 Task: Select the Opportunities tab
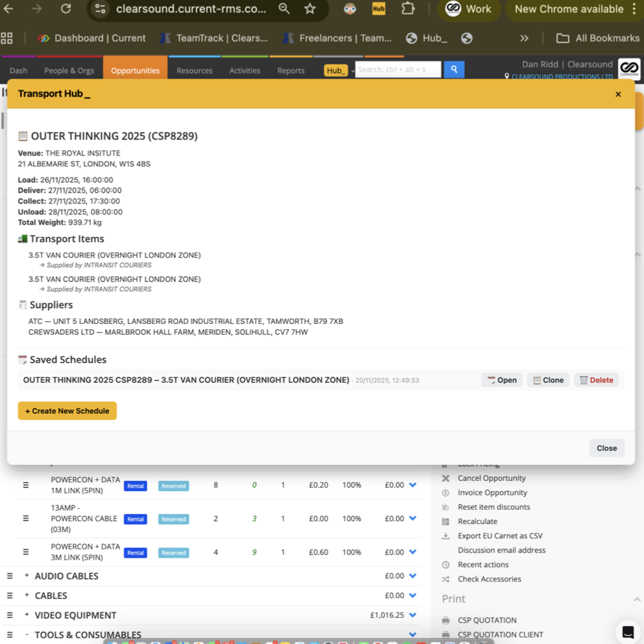135,71
